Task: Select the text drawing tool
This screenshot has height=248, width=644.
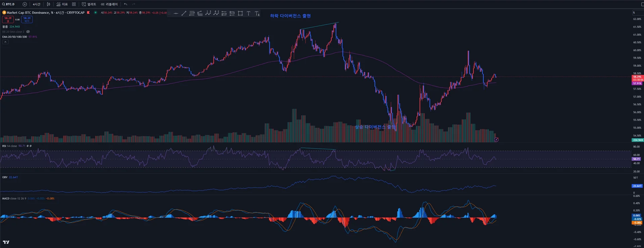Action: (x=248, y=13)
